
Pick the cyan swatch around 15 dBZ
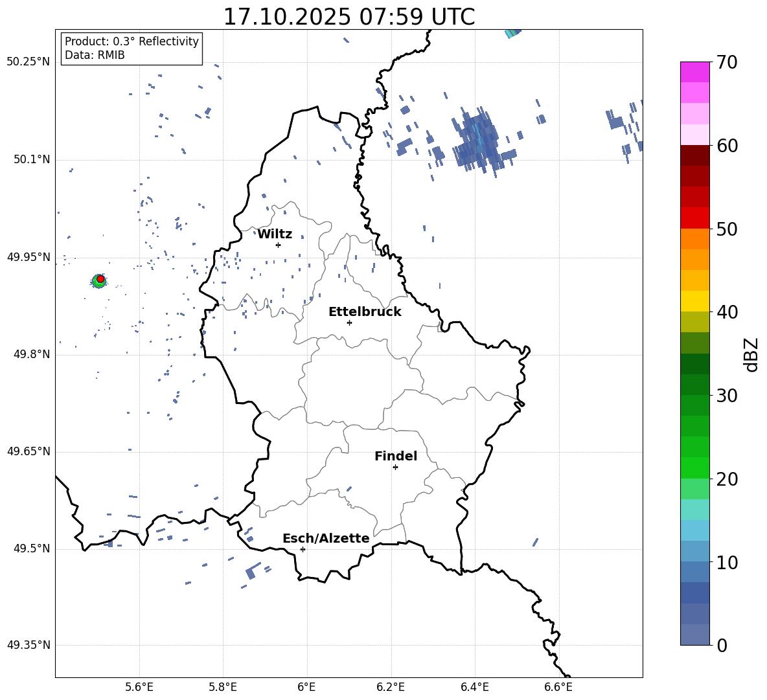[x=695, y=510]
